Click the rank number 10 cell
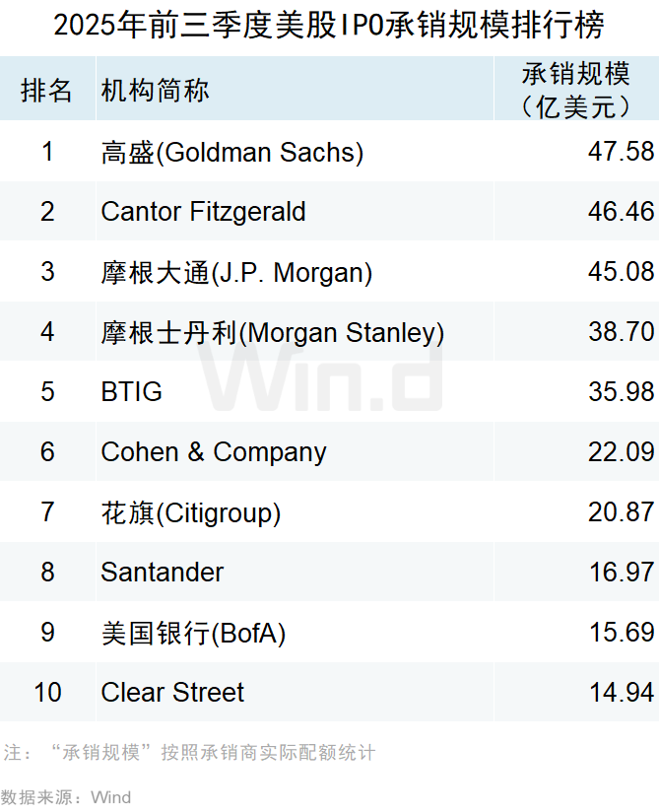Screen dimensions: 659x812 pos(47,693)
